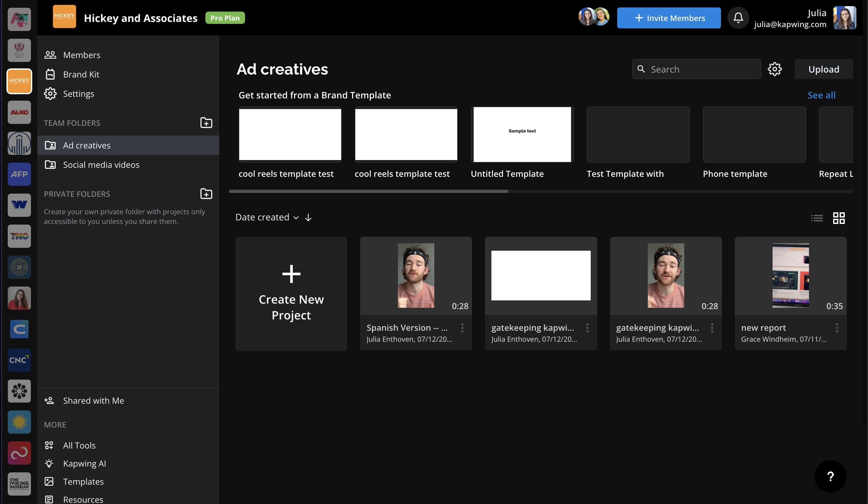The height and width of the screenshot is (504, 868).
Task: Click the Invite Members button
Action: pos(668,18)
